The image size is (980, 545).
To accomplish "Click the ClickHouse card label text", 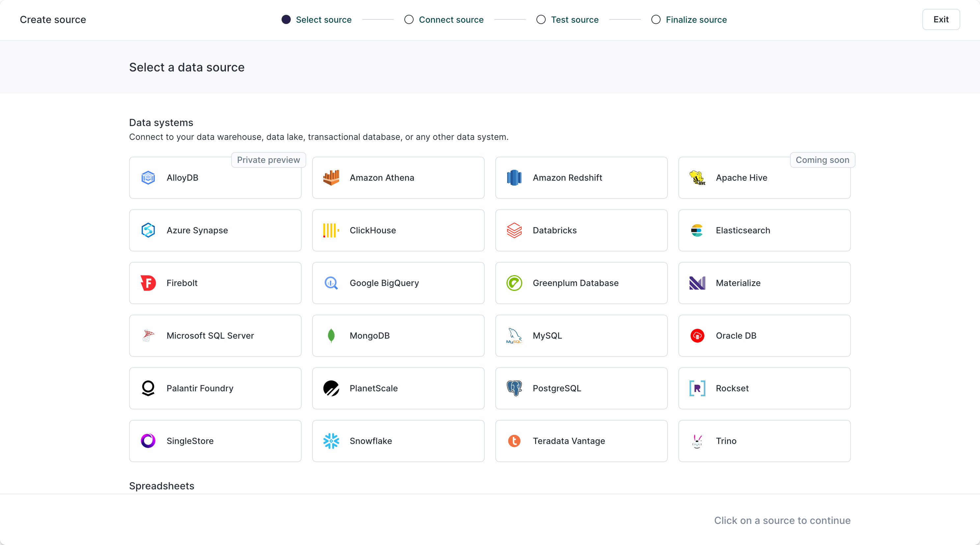I will (372, 230).
